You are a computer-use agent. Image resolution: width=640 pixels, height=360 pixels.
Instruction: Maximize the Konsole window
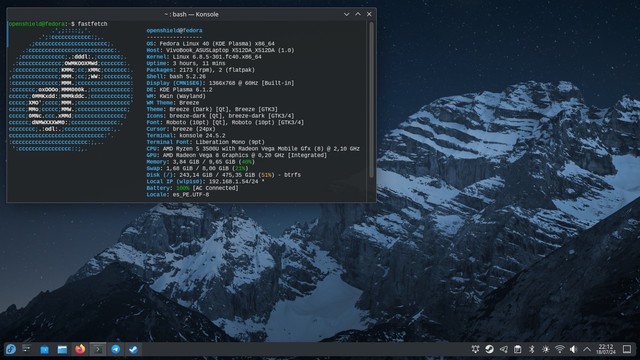coord(358,14)
